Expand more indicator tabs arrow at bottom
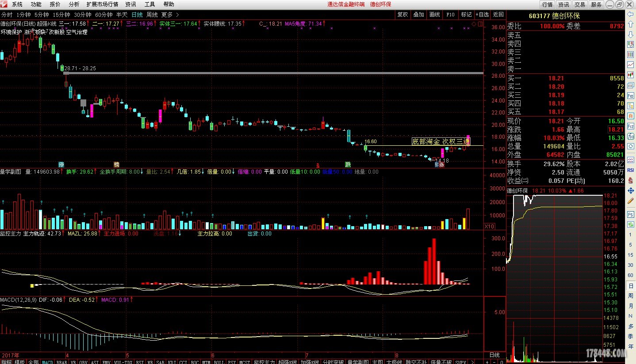The width and height of the screenshot is (636, 364). click(x=472, y=362)
